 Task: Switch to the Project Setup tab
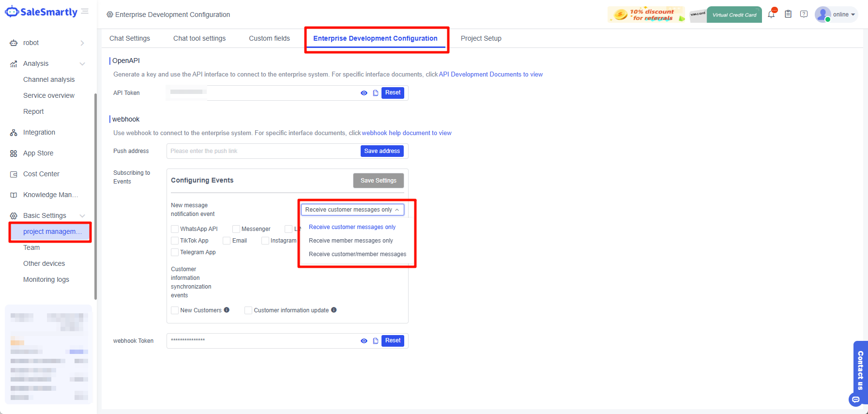481,38
